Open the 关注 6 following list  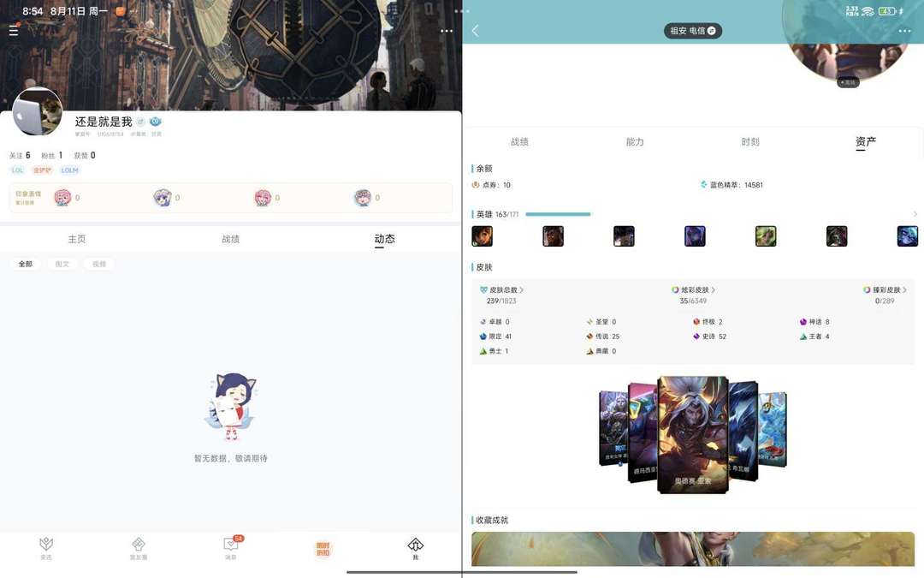coord(20,155)
